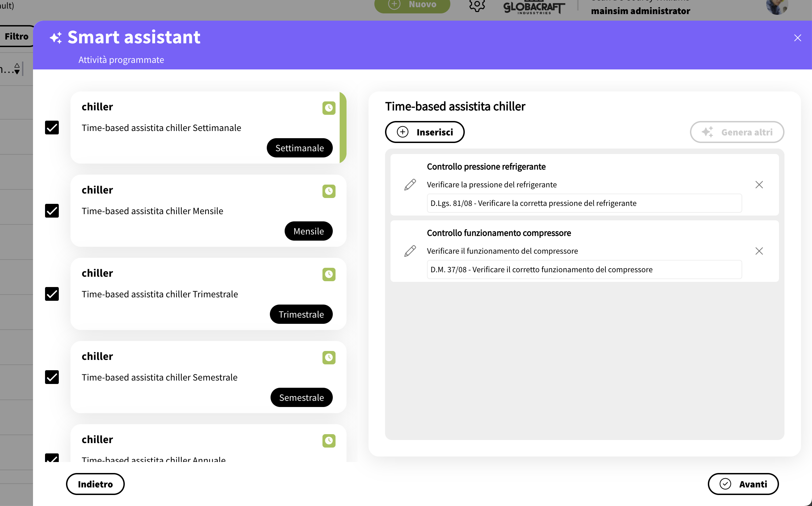Viewport: 812px width, 506px height.
Task: Click Avanti to proceed
Action: [x=743, y=484]
